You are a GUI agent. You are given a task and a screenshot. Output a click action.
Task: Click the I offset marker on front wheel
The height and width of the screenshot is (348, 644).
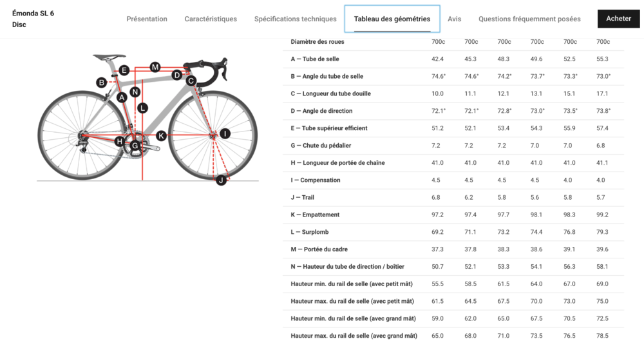[x=225, y=133]
